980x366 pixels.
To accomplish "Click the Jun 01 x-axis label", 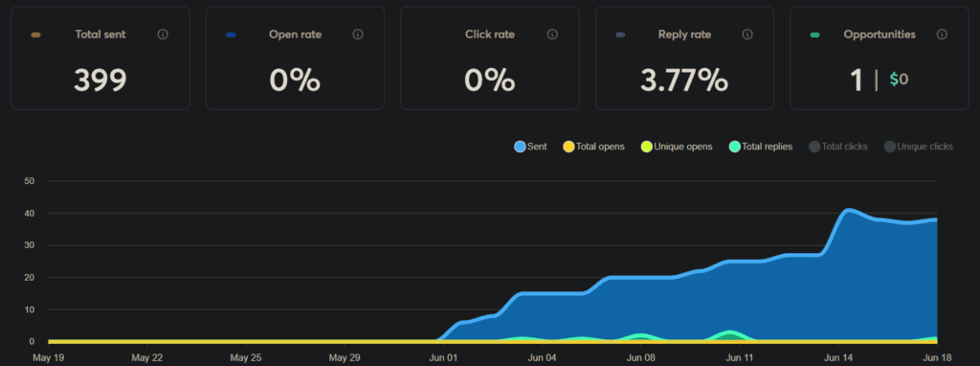I will point(444,358).
